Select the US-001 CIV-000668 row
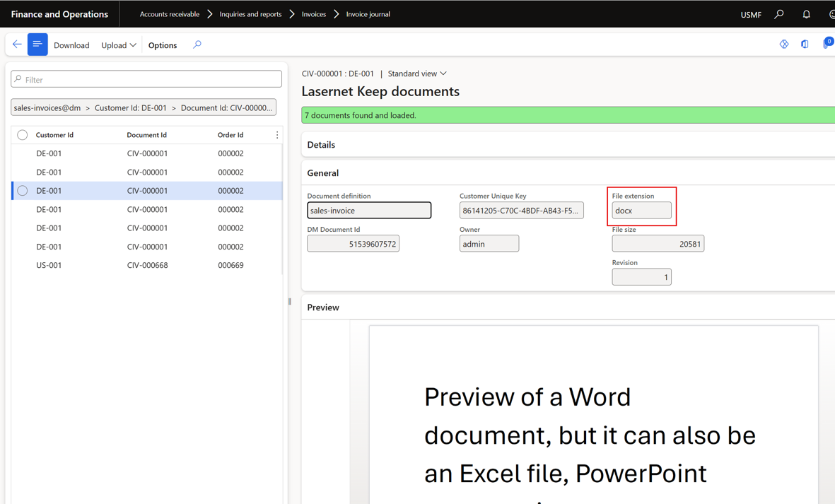The height and width of the screenshot is (504, 835). pyautogui.click(x=147, y=265)
